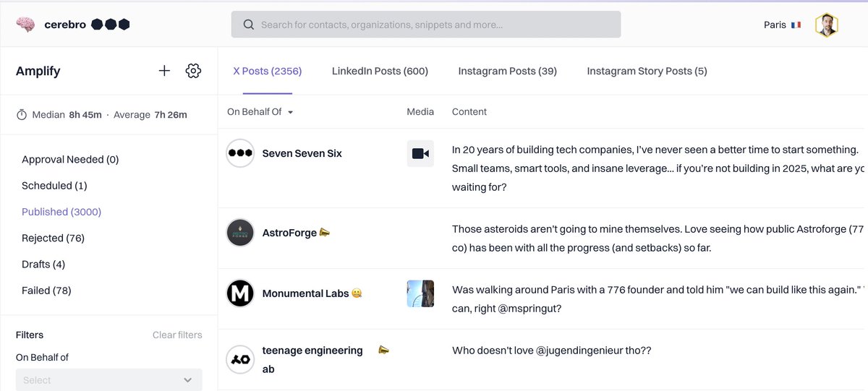Open post starting "In 20 years of building"
The width and height of the screenshot is (868, 391).
(658, 168)
